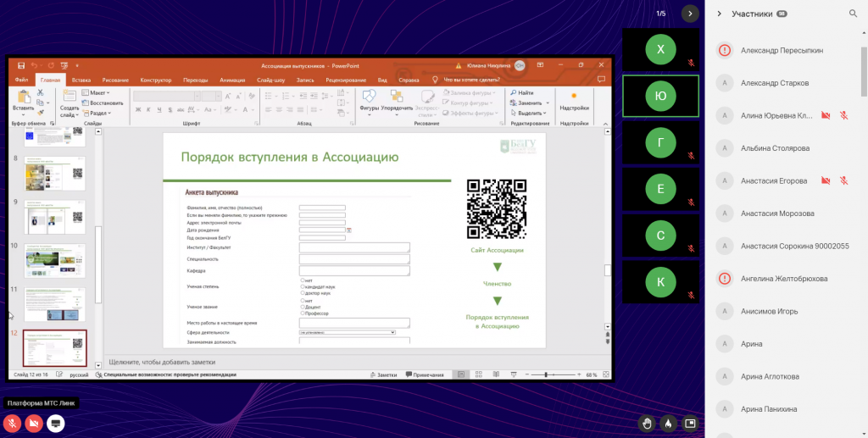Click the Создать слайд icon
The height and width of the screenshot is (438, 868).
coord(70,97)
